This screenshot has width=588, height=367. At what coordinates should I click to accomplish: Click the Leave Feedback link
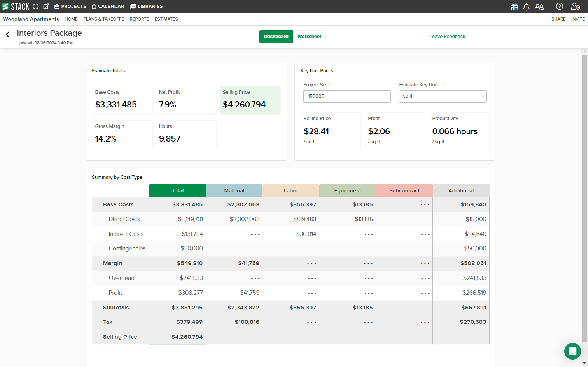pyautogui.click(x=447, y=36)
